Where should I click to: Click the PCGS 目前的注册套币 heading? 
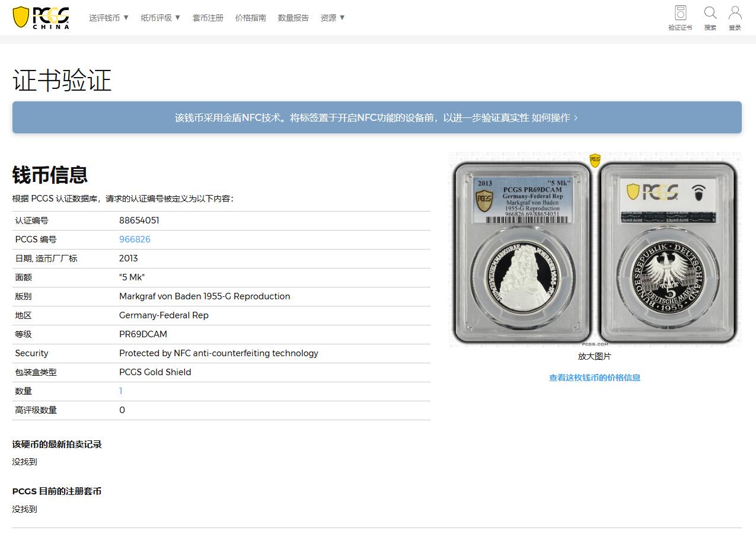(x=57, y=491)
